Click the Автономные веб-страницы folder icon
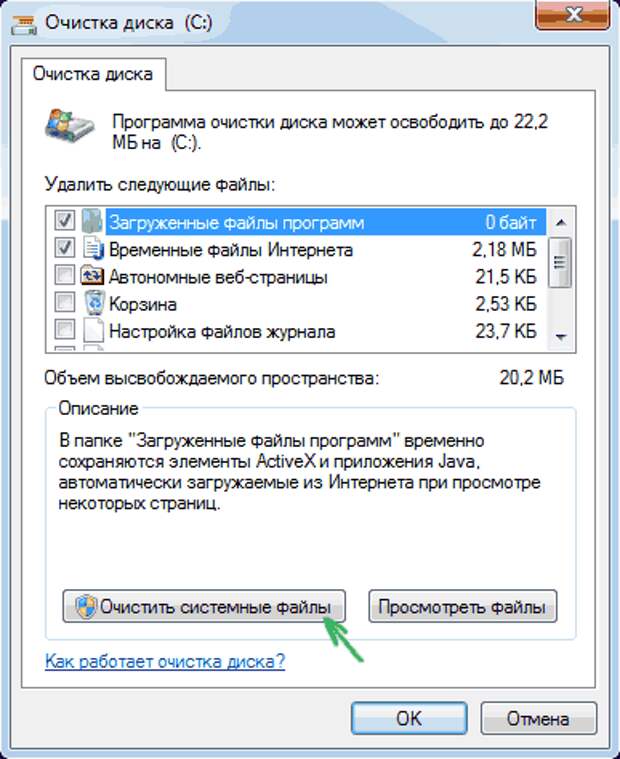The height and width of the screenshot is (759, 620). pyautogui.click(x=92, y=276)
